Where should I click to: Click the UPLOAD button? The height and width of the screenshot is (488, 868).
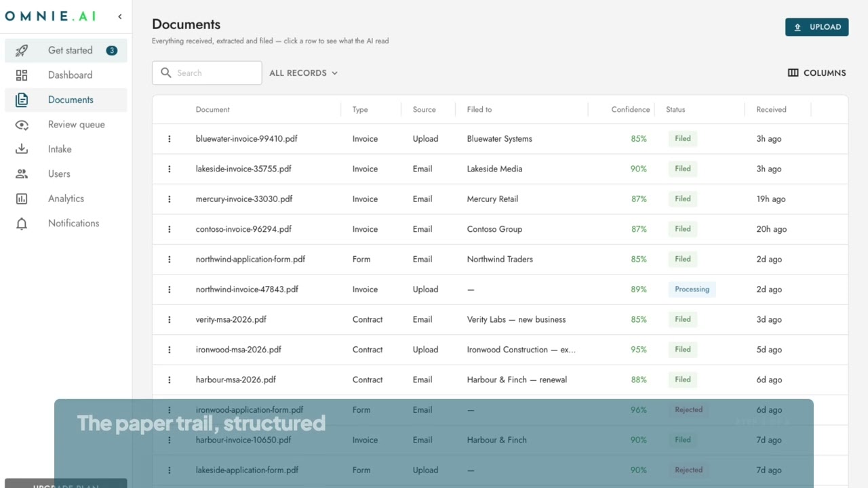pyautogui.click(x=816, y=27)
